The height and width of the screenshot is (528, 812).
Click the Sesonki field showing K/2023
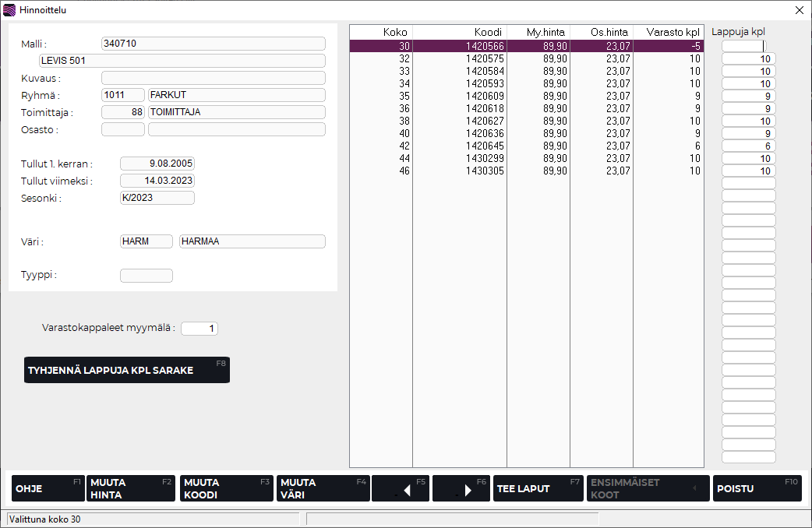(157, 198)
